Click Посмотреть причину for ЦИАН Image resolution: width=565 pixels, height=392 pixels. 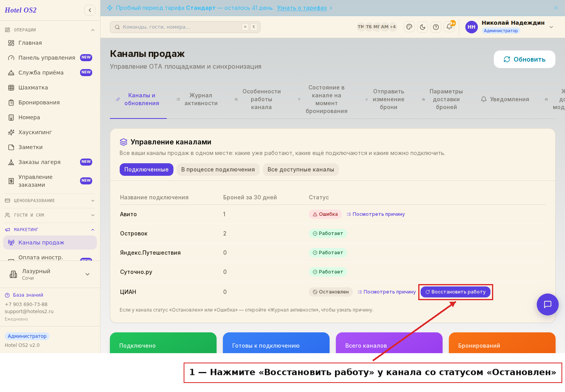[386, 292]
